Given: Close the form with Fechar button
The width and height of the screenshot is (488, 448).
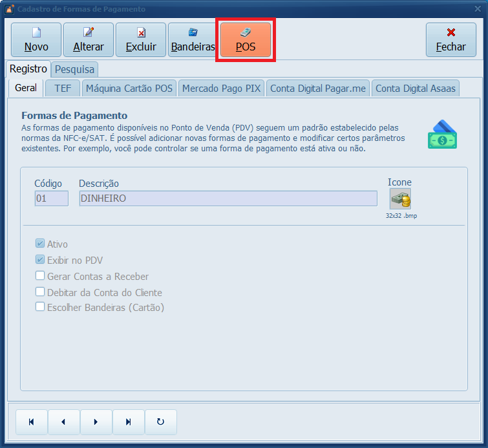Looking at the screenshot, I should pos(451,40).
